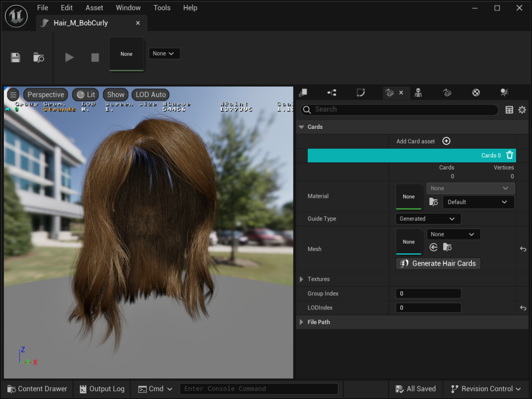Image resolution: width=532 pixels, height=399 pixels.
Task: Delete Cards 0 with the trash icon
Action: pyautogui.click(x=510, y=155)
